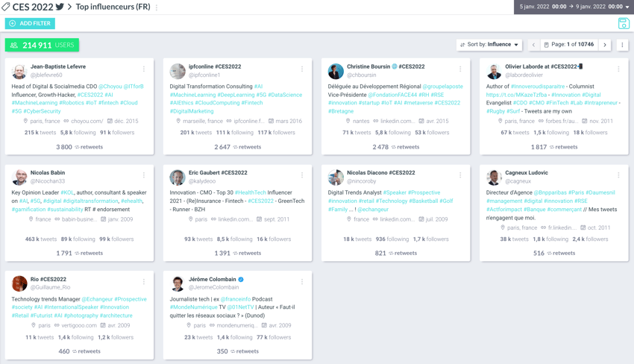Click ipfconline's profile avatar
Viewport: 634px width, 364px height.
tap(178, 71)
